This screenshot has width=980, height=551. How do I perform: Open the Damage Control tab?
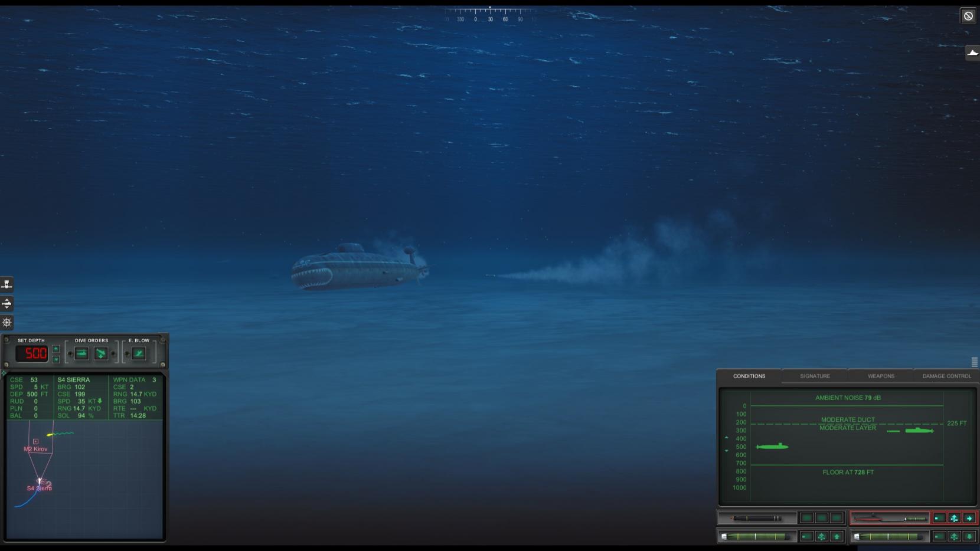[946, 376]
